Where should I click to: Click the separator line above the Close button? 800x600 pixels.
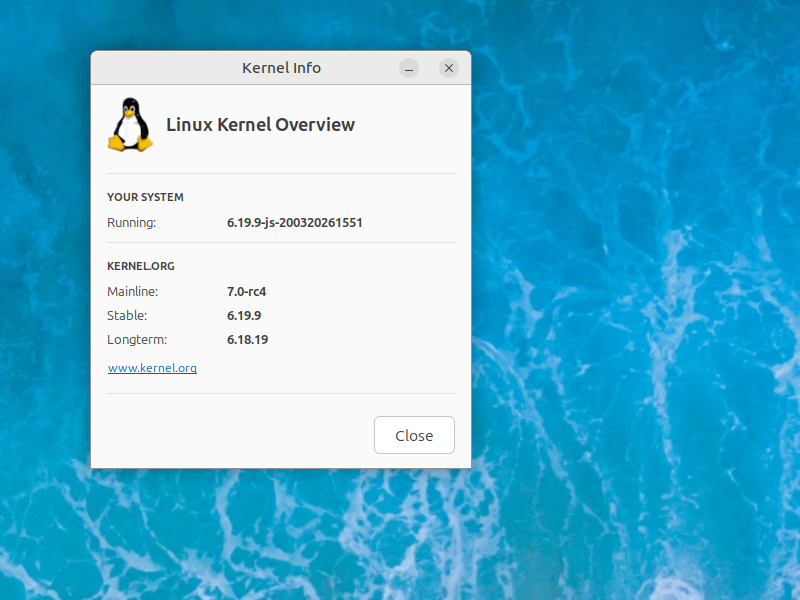point(280,393)
